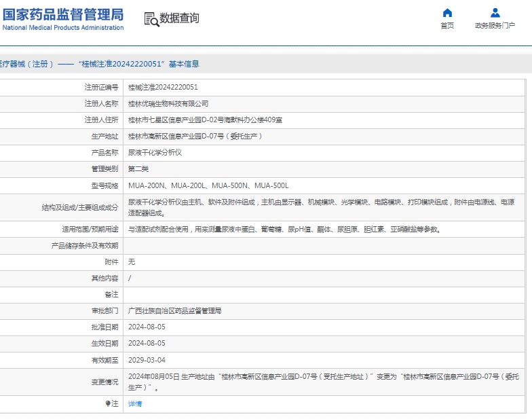The image size is (532, 419).
Task: Click the 附件 row label
Action: pyautogui.click(x=111, y=262)
